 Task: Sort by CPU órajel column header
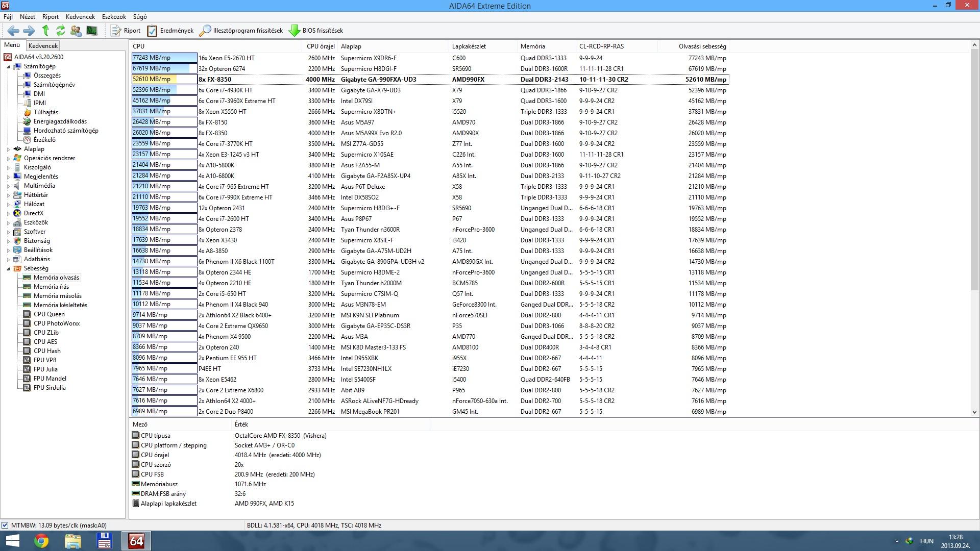321,46
